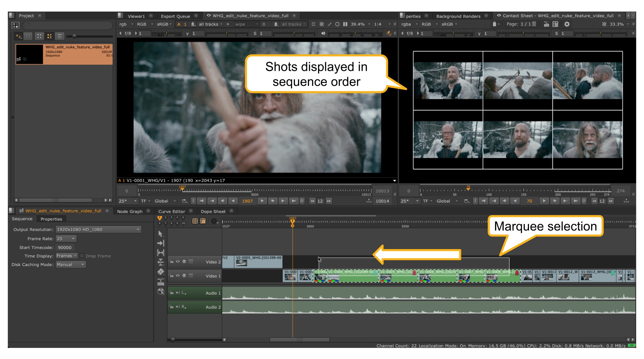The height and width of the screenshot is (359, 644).
Task: Open the Frame Rate dropdown
Action: (66, 239)
